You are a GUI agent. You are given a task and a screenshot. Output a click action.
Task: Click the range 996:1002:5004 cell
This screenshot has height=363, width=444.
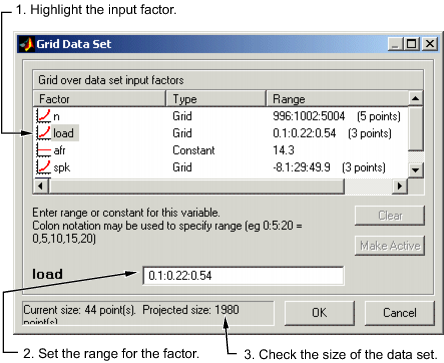(x=337, y=116)
